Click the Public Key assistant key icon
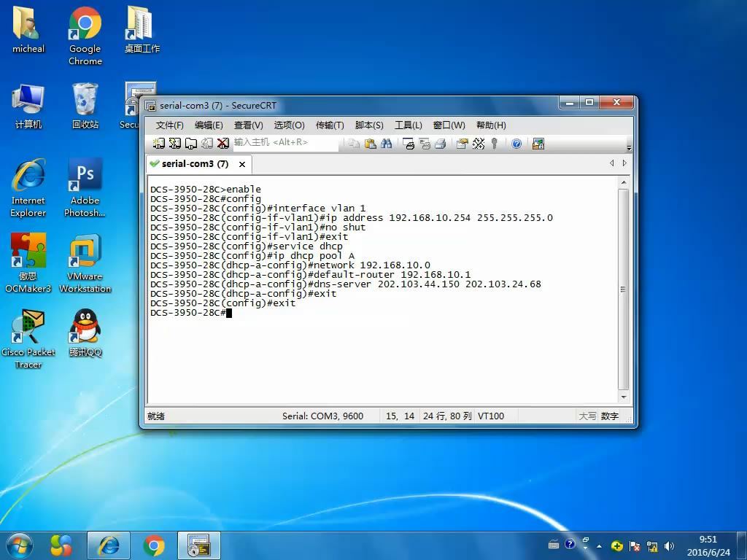This screenshot has height=560, width=747. coord(495,144)
